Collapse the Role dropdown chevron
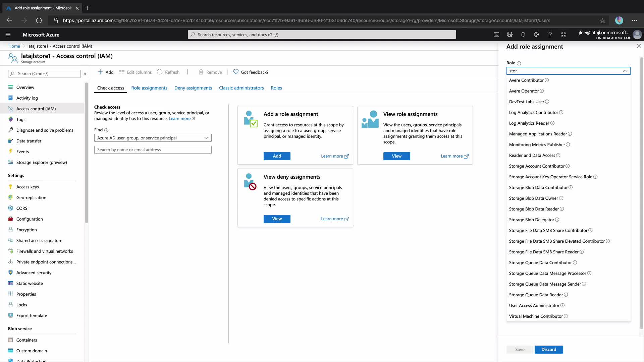 coord(625,71)
